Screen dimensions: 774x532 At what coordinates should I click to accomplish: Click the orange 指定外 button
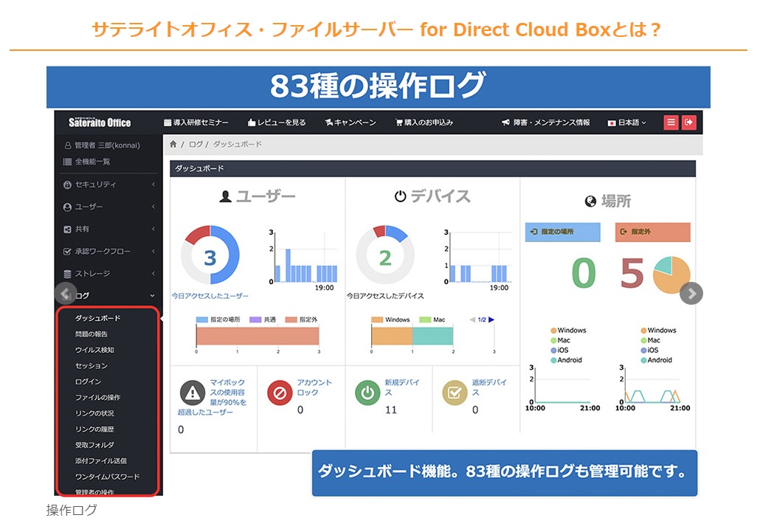[x=652, y=232]
